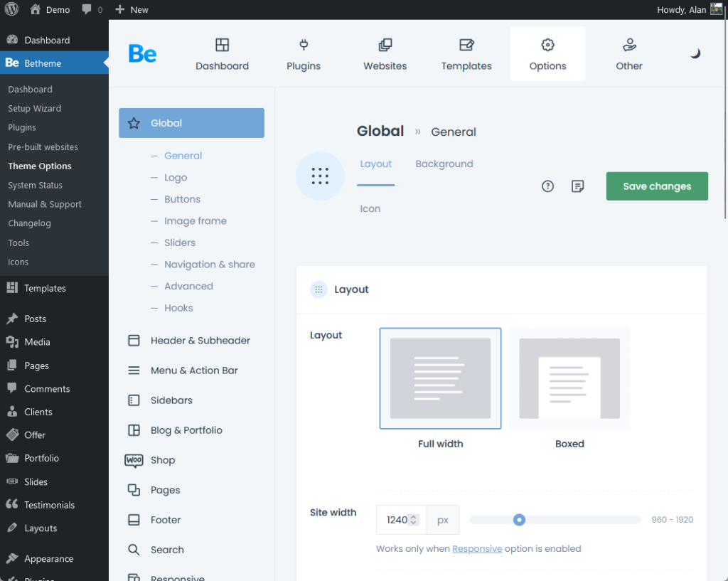728x581 pixels.
Task: Click the Header & Subheader icon
Action: [x=134, y=341]
